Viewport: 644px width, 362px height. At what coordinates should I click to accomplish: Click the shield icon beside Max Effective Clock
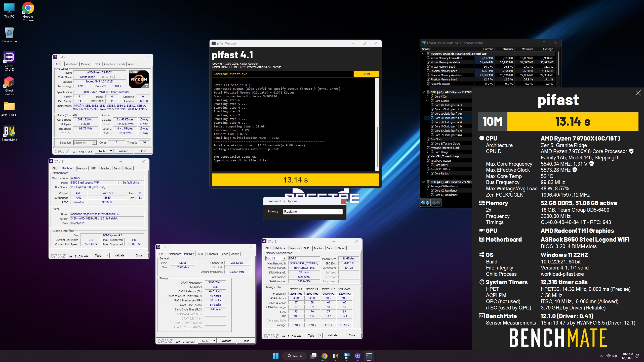(575, 170)
